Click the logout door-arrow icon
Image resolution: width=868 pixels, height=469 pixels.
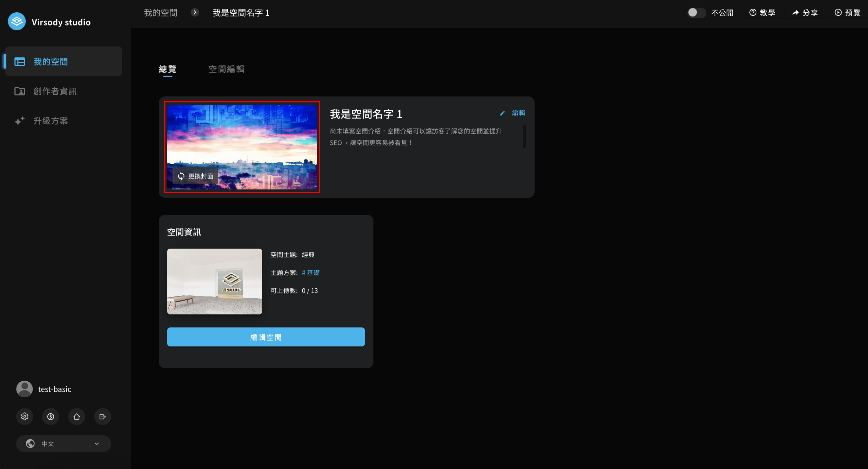pos(102,416)
